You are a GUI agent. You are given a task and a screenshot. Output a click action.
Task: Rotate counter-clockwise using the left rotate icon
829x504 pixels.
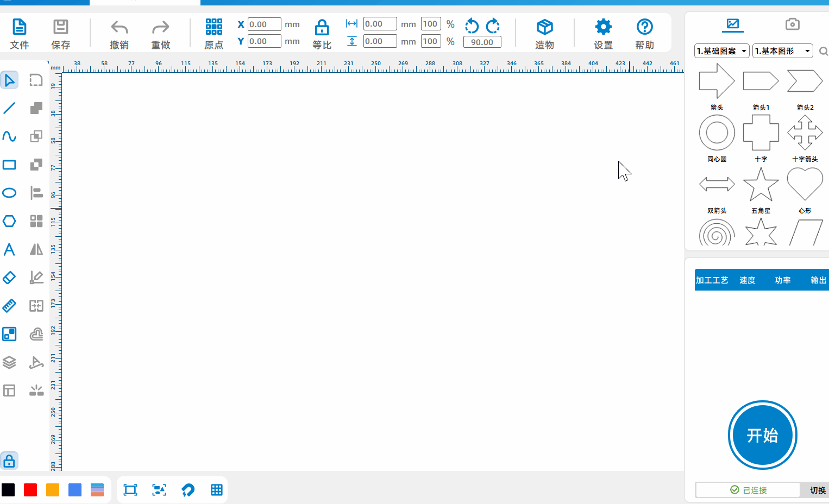click(472, 26)
